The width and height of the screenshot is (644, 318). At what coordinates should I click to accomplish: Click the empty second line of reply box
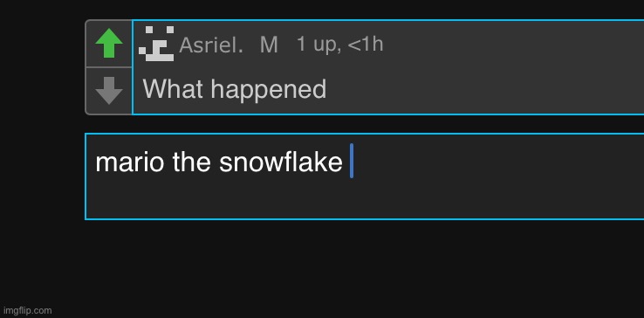[x=364, y=199]
